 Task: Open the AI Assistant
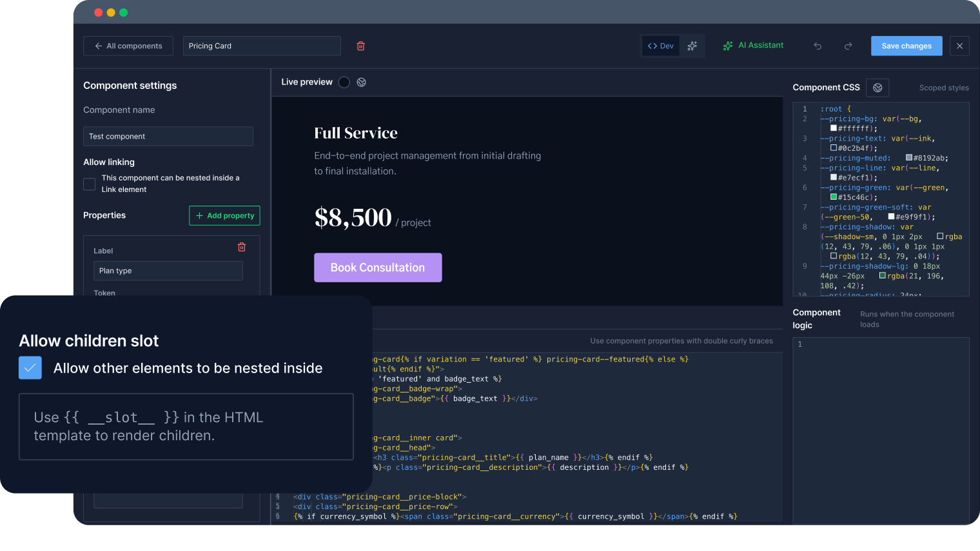point(754,46)
